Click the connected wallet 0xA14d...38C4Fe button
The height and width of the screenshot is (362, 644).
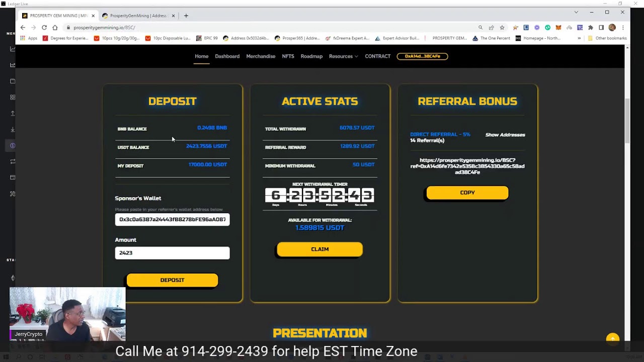pyautogui.click(x=422, y=56)
